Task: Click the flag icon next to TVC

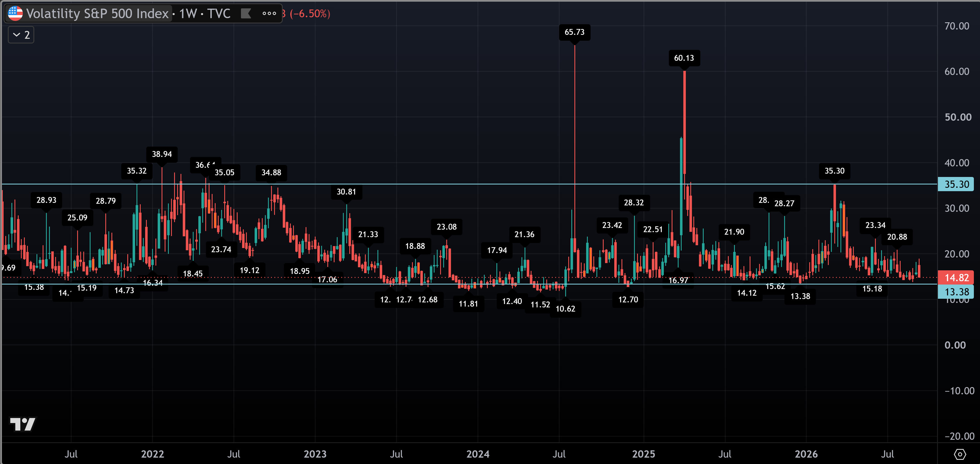Action: [x=246, y=14]
